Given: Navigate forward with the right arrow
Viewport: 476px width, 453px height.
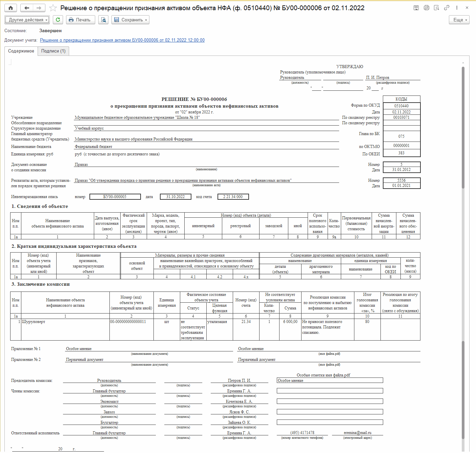Looking at the screenshot, I should pos(39,8).
